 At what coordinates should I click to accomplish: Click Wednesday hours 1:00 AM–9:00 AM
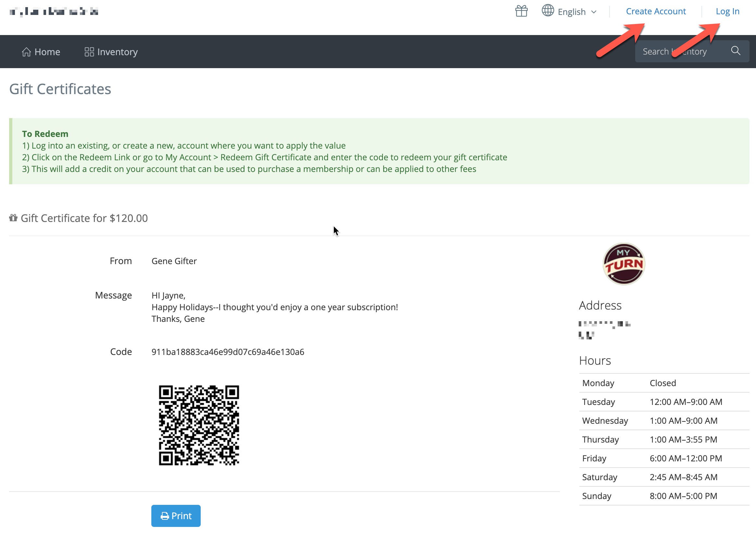tap(683, 420)
